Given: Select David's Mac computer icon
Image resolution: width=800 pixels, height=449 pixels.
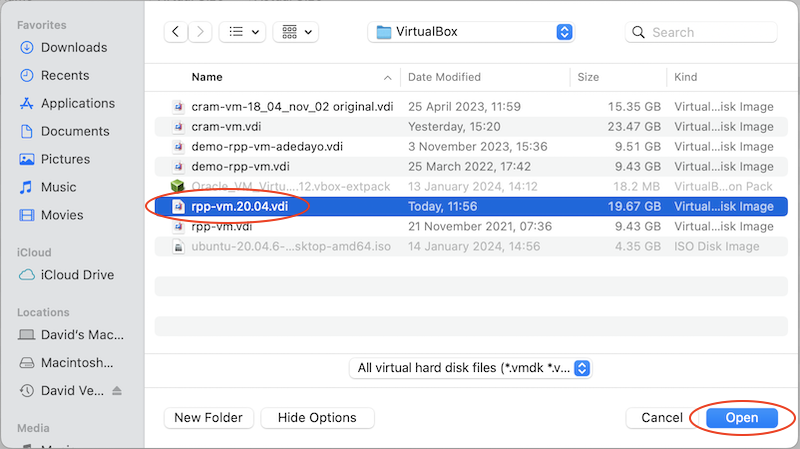Looking at the screenshot, I should point(27,335).
